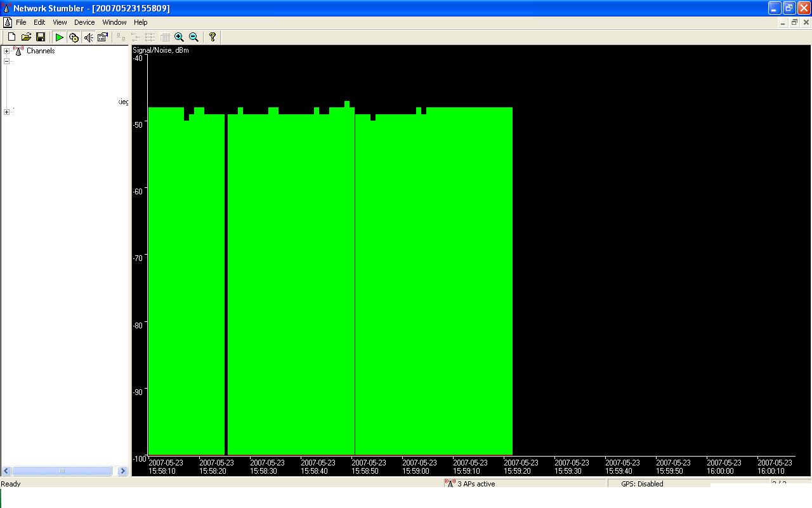
Task: Click the 15:58:50 time axis label
Action: point(369,467)
